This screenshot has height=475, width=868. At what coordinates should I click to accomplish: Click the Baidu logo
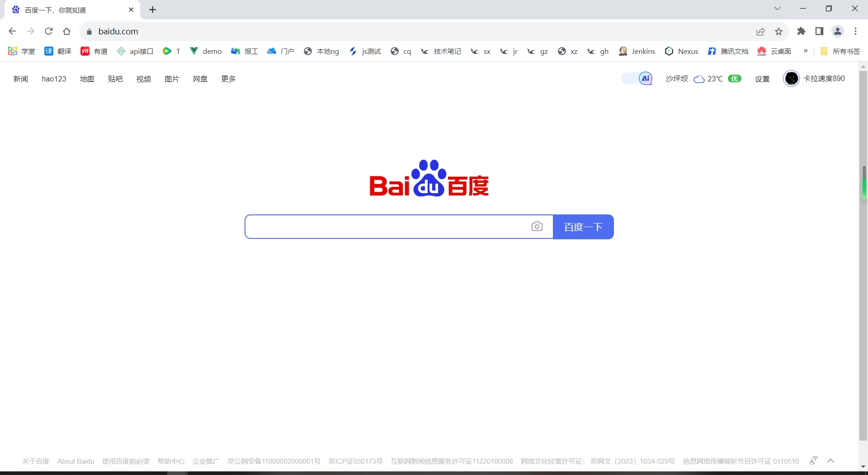click(429, 178)
